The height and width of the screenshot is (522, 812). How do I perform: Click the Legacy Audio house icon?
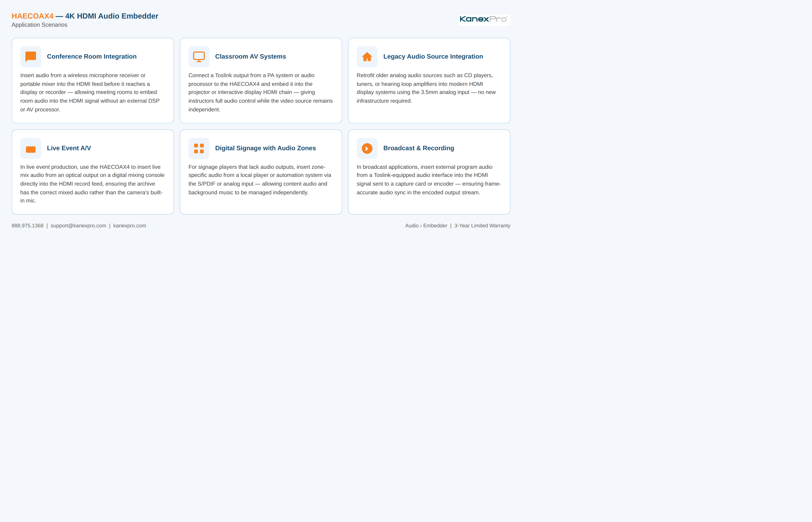[x=367, y=57]
